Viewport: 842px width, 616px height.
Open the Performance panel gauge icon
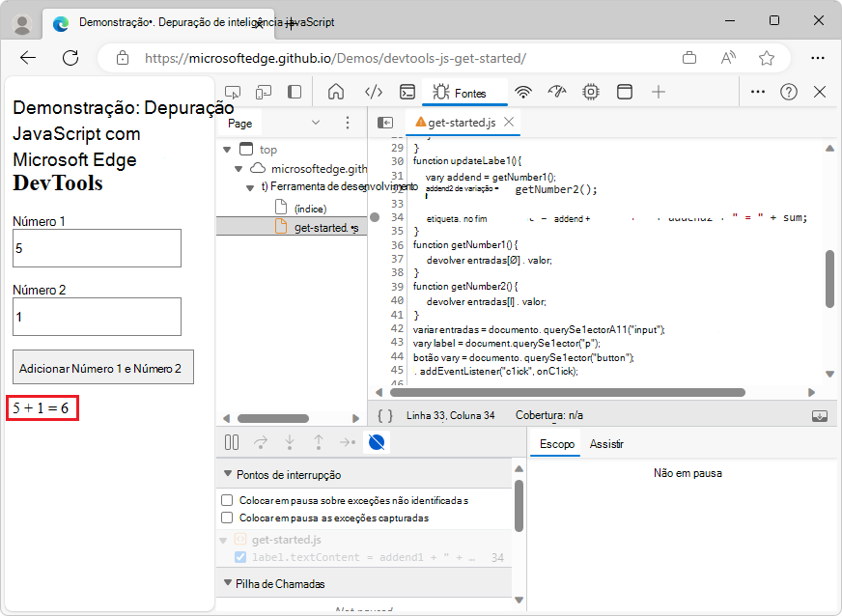tap(556, 93)
